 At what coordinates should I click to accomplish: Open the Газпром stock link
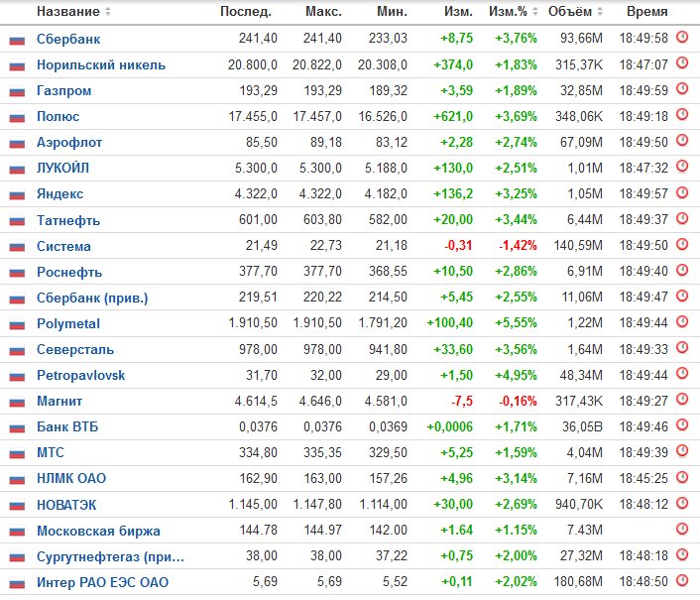coord(63,91)
